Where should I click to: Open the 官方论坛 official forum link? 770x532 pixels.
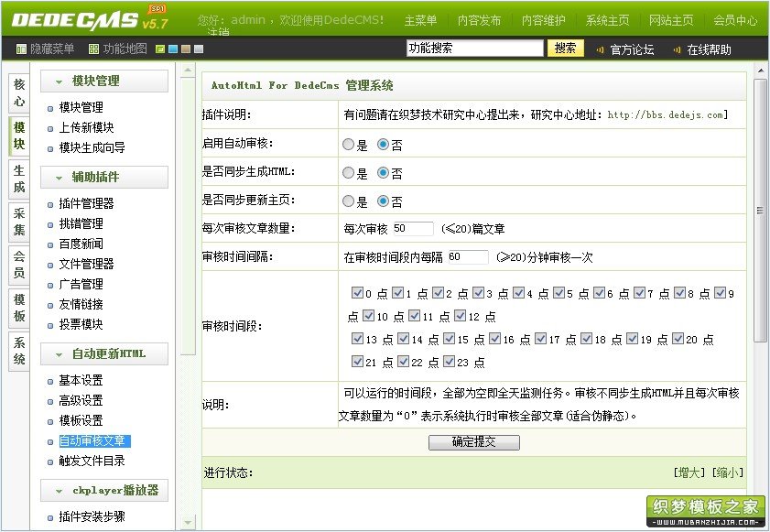click(632, 49)
